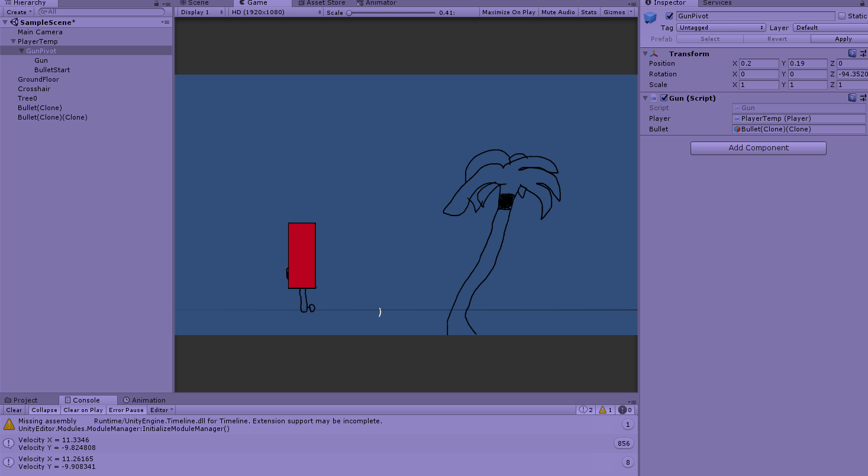The width and height of the screenshot is (868, 476).
Task: Switch to the Services tab
Action: tap(717, 3)
